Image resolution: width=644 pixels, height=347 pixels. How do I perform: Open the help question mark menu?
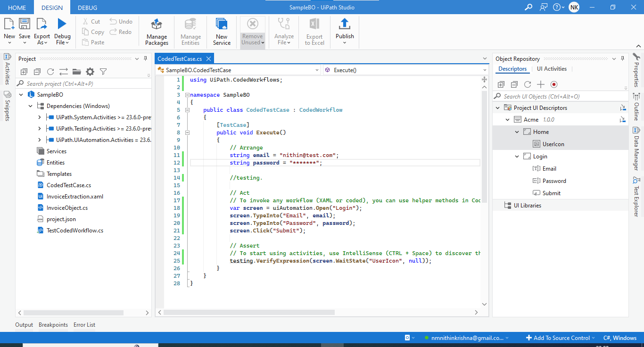tap(559, 7)
